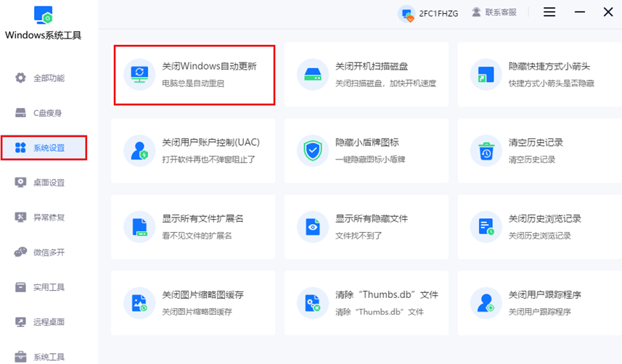Viewport: 622px width, 364px height.
Task: Open 关闭用户账户控制(UAC) card title
Action: coord(210,142)
